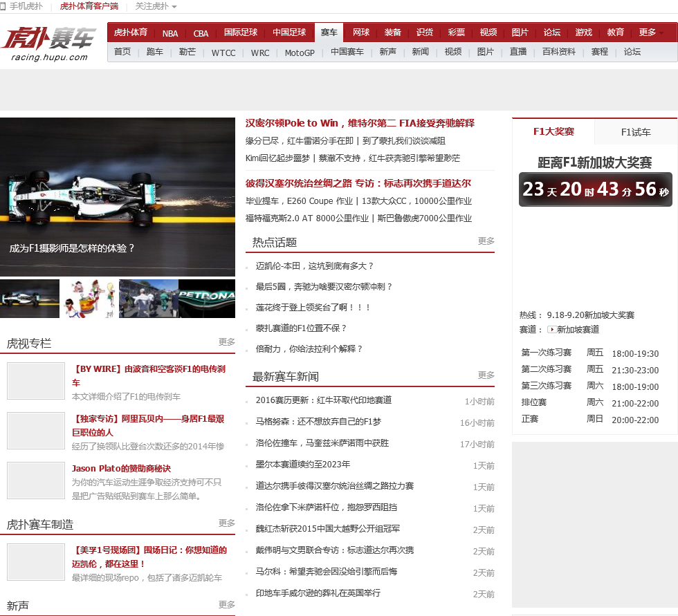This screenshot has width=678, height=616.
Task: Open the 识货 section
Action: click(425, 32)
